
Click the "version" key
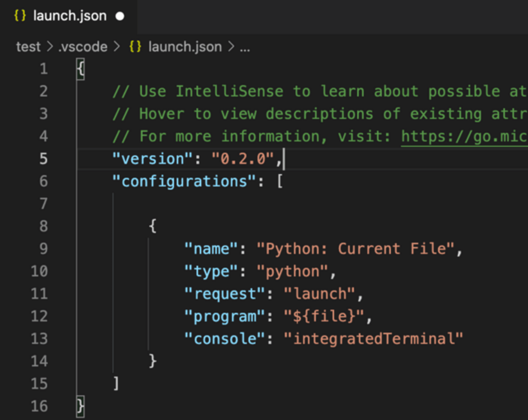coord(153,159)
